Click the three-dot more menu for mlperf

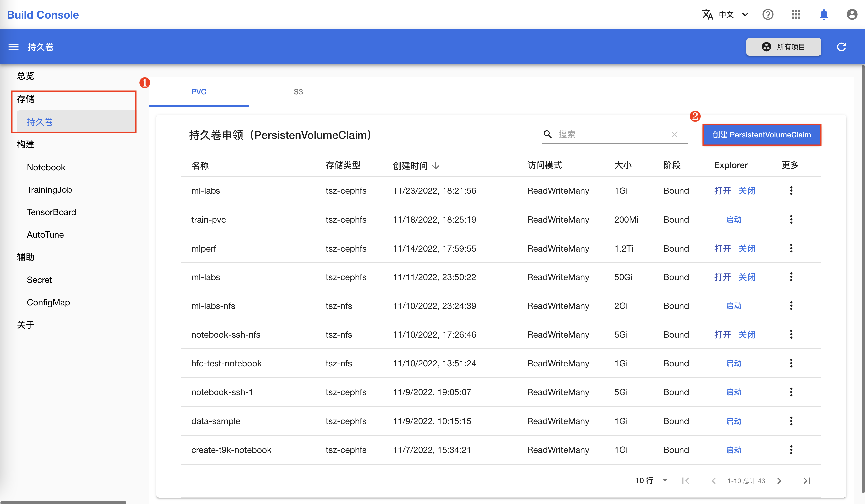[791, 248]
